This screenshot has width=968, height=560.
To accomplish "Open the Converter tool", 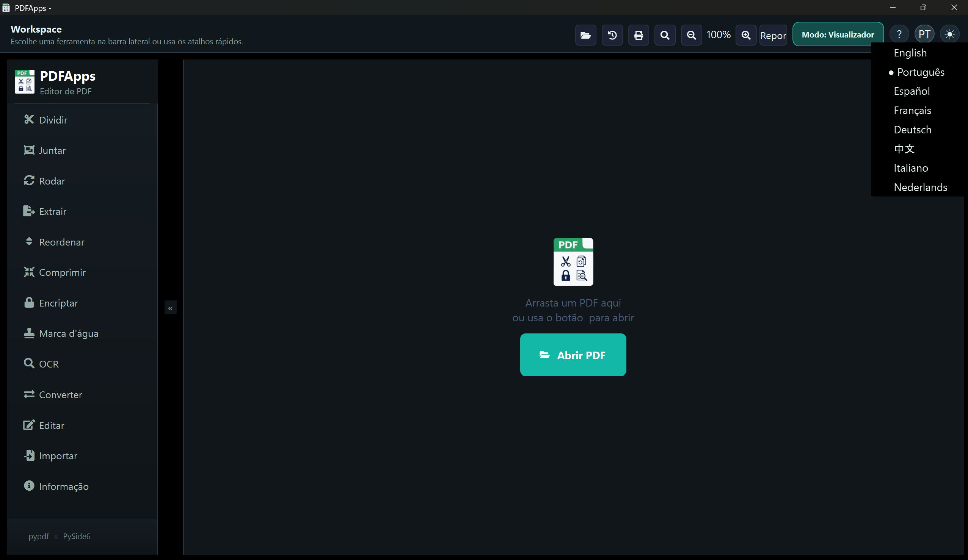I will point(82,394).
